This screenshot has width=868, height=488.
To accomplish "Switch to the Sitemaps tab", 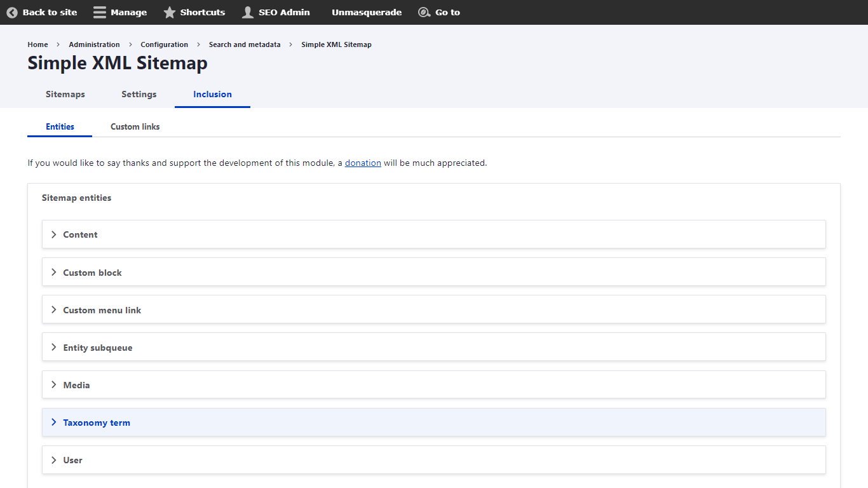I will pos(65,94).
